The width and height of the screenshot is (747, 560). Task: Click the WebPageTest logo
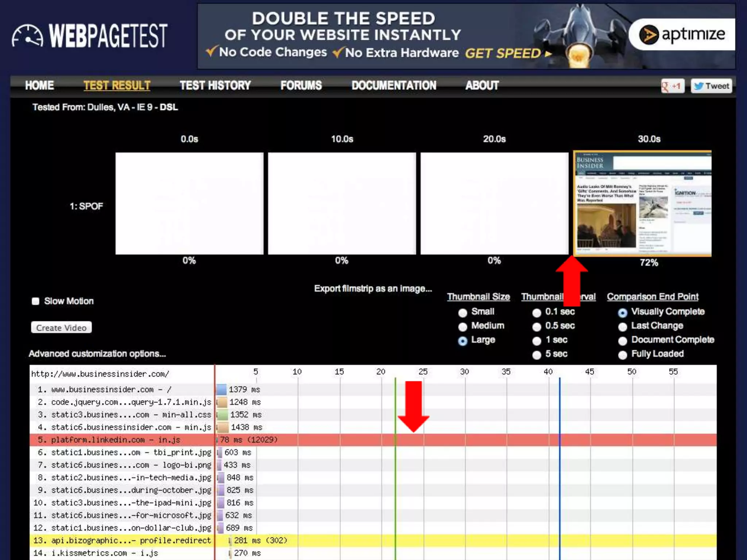click(x=89, y=36)
